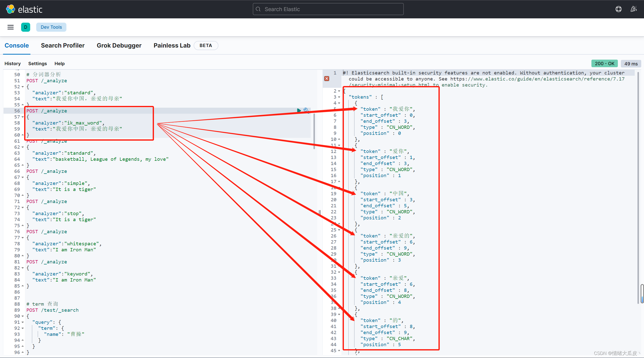Screen dimensions: 644x358
Task: Open the hamburger navigation menu
Action: (11, 27)
